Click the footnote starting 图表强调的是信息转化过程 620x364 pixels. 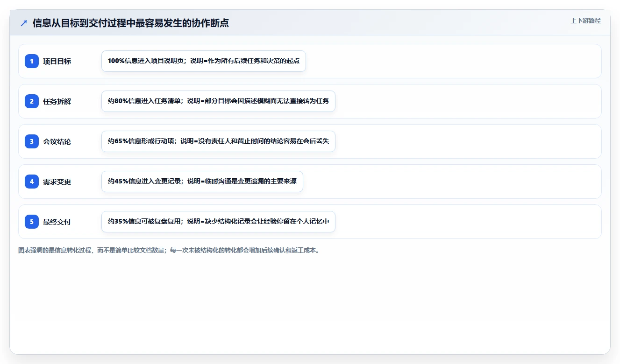pyautogui.click(x=170, y=250)
